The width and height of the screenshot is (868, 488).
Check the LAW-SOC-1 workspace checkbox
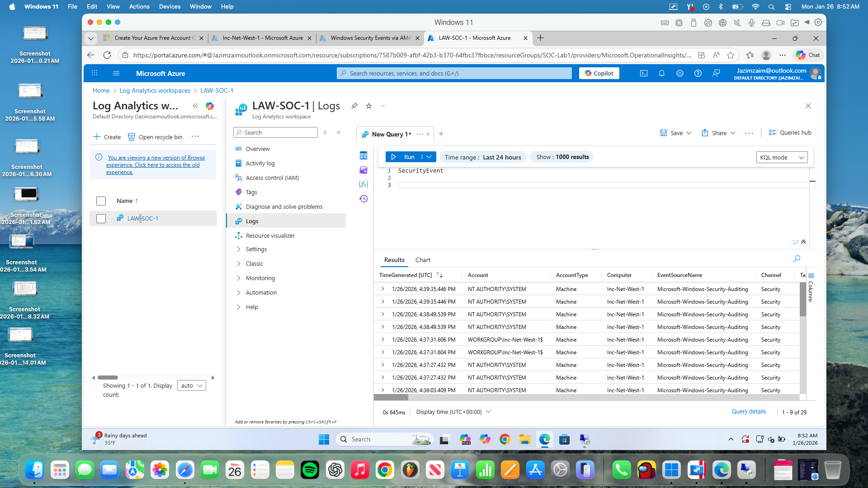pyautogui.click(x=101, y=218)
